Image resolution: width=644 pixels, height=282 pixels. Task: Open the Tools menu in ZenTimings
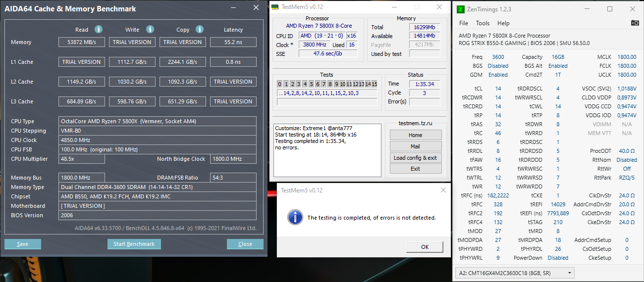(x=483, y=23)
